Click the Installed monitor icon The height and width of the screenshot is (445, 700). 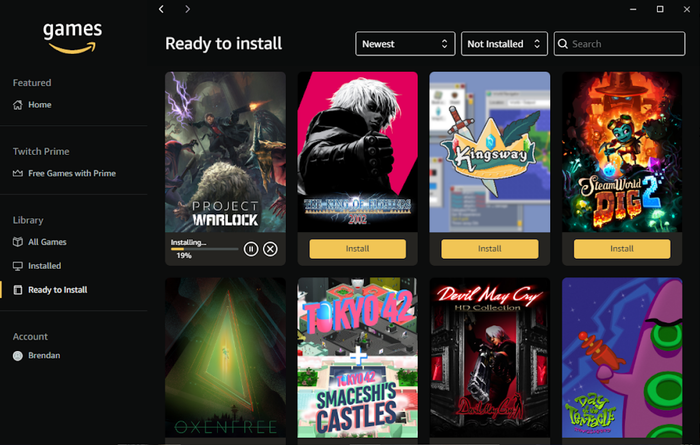pyautogui.click(x=18, y=266)
